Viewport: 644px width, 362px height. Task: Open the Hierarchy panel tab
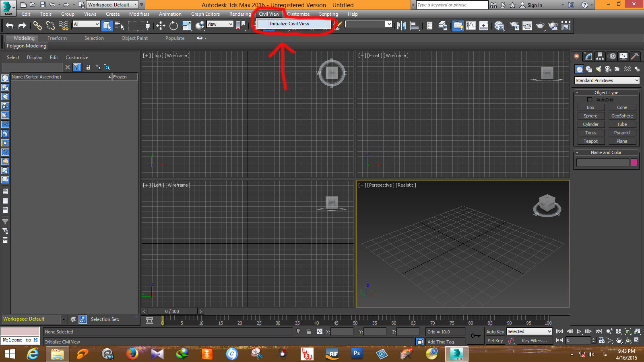[600, 56]
